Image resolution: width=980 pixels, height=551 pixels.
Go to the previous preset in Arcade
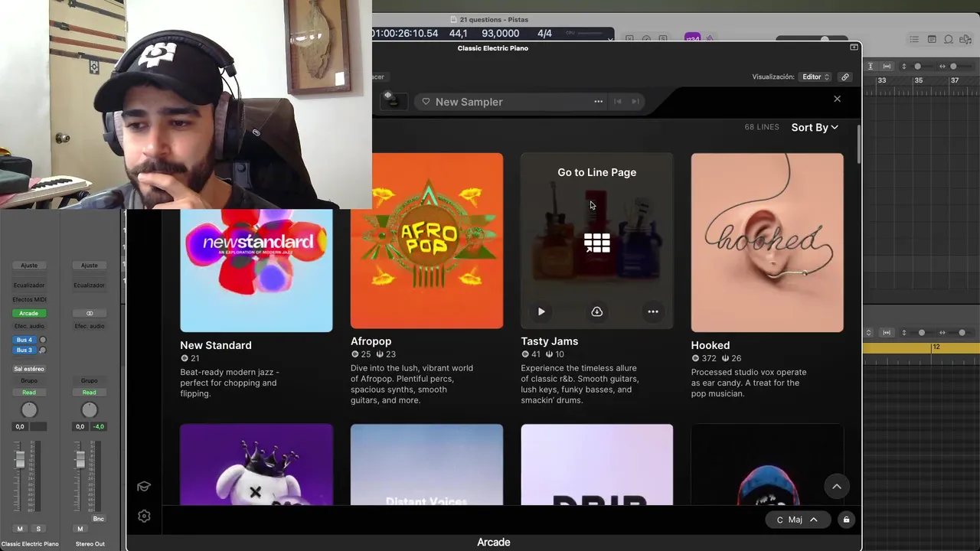pos(617,102)
